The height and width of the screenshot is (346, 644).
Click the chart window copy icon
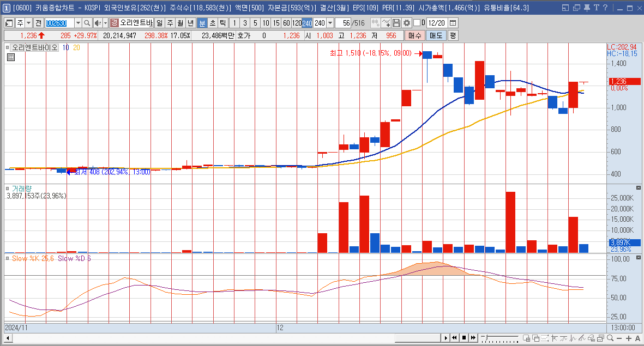(600, 338)
